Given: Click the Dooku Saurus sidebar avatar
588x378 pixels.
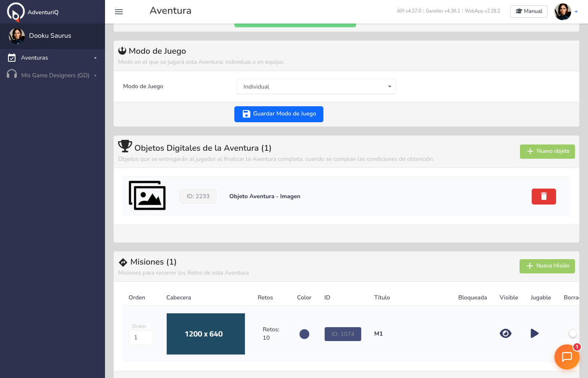Looking at the screenshot, I should tap(17, 36).
